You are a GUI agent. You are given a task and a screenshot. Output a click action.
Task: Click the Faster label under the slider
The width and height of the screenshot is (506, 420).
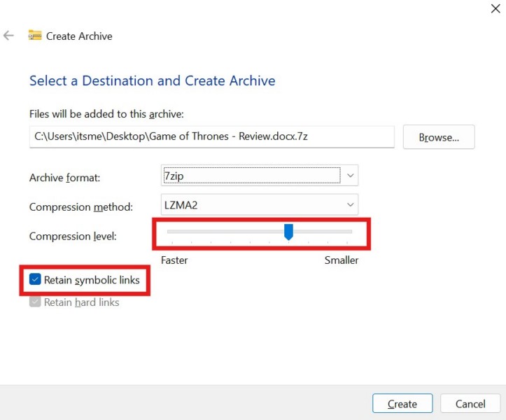point(174,260)
